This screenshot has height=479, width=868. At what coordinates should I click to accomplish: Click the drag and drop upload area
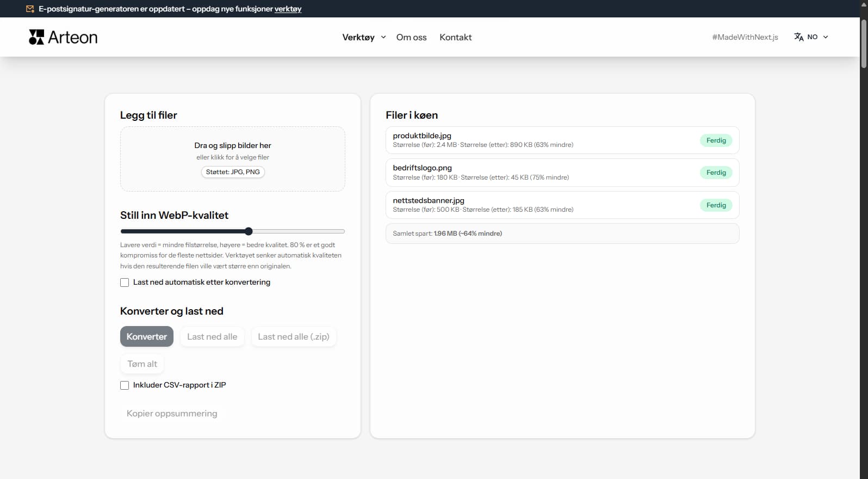pyautogui.click(x=232, y=158)
